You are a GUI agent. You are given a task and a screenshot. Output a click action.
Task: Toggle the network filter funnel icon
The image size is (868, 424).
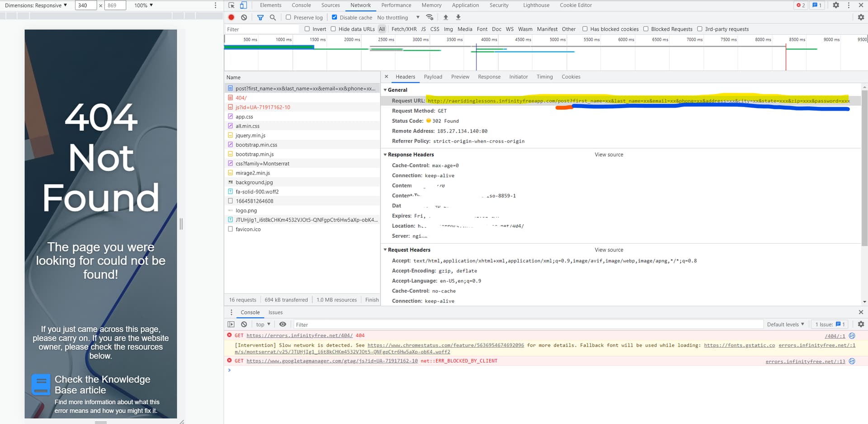(x=260, y=17)
